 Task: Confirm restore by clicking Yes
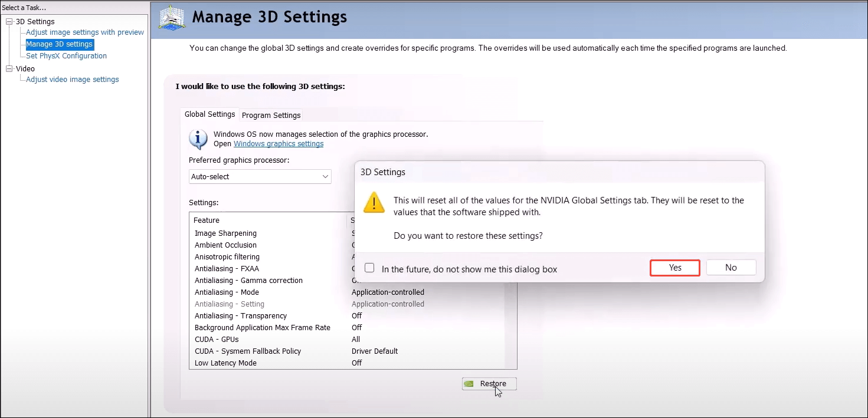coord(675,268)
